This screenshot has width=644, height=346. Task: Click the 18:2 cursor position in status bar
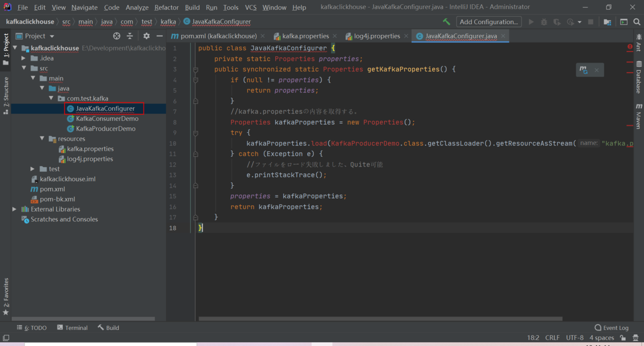(x=533, y=338)
